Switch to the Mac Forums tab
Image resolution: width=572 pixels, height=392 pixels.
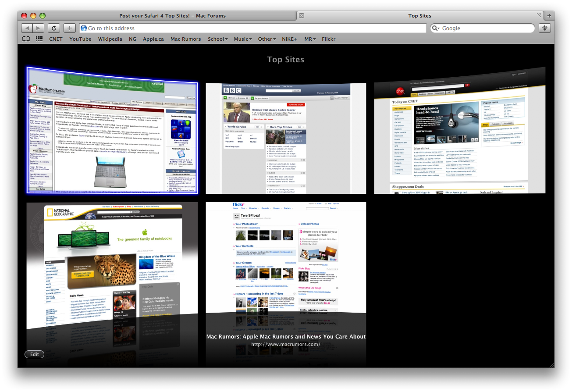point(172,16)
